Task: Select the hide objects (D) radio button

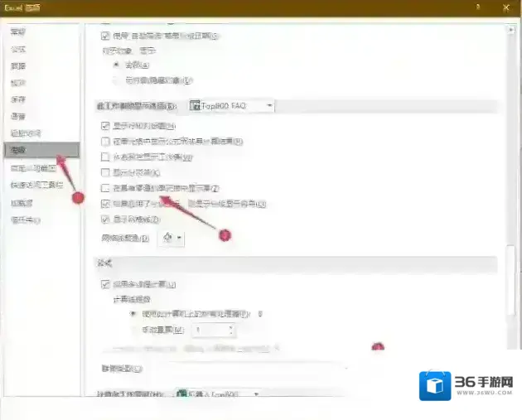Action: tap(116, 80)
